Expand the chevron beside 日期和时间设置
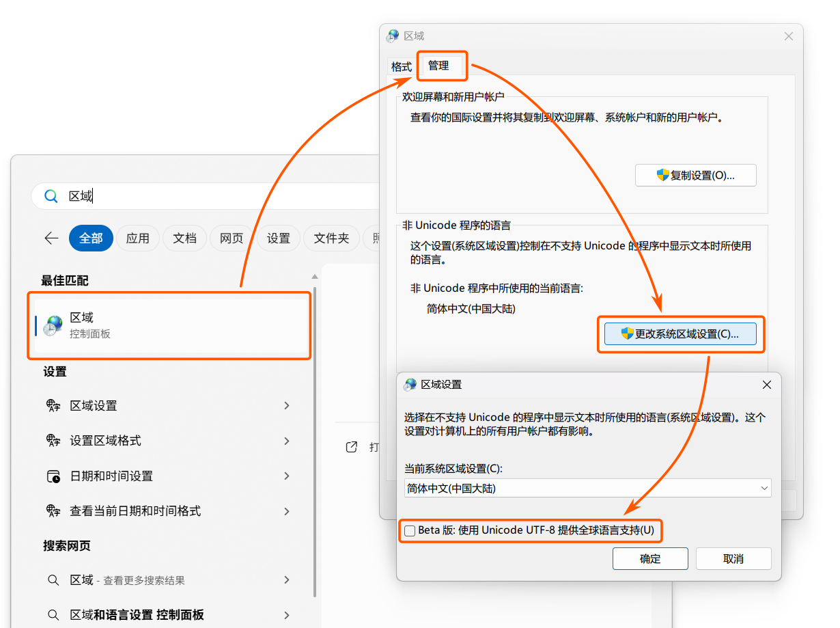This screenshot has height=628, width=840. click(287, 476)
